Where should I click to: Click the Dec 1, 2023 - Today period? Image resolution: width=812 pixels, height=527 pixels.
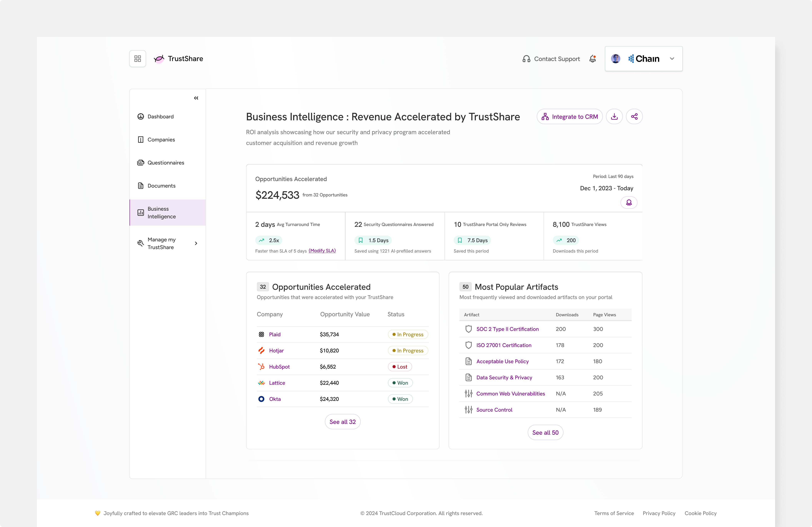pyautogui.click(x=606, y=188)
